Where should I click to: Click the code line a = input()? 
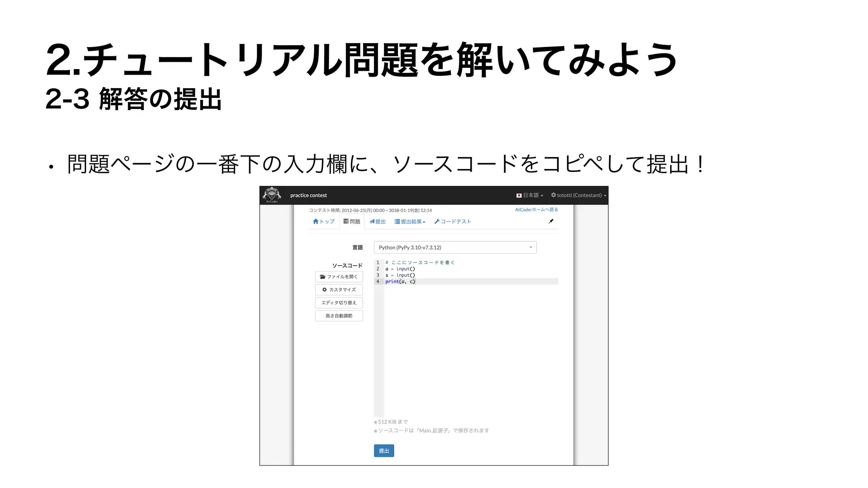click(x=400, y=269)
